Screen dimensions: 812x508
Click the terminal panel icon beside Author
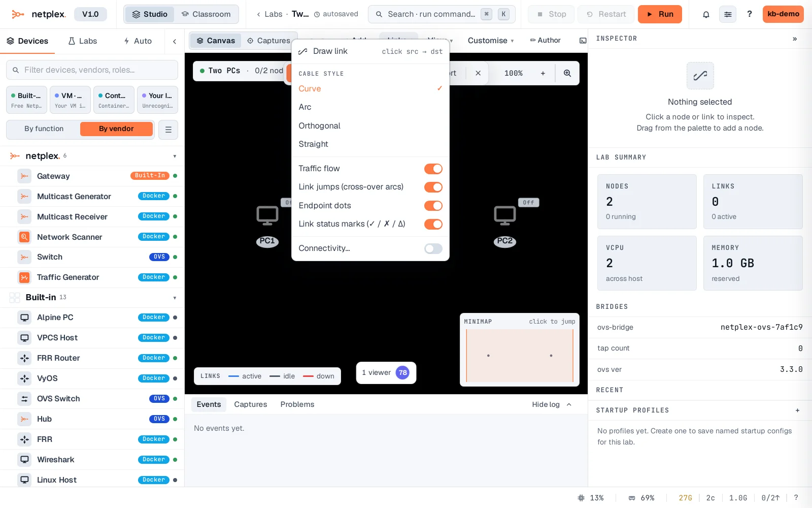point(583,41)
